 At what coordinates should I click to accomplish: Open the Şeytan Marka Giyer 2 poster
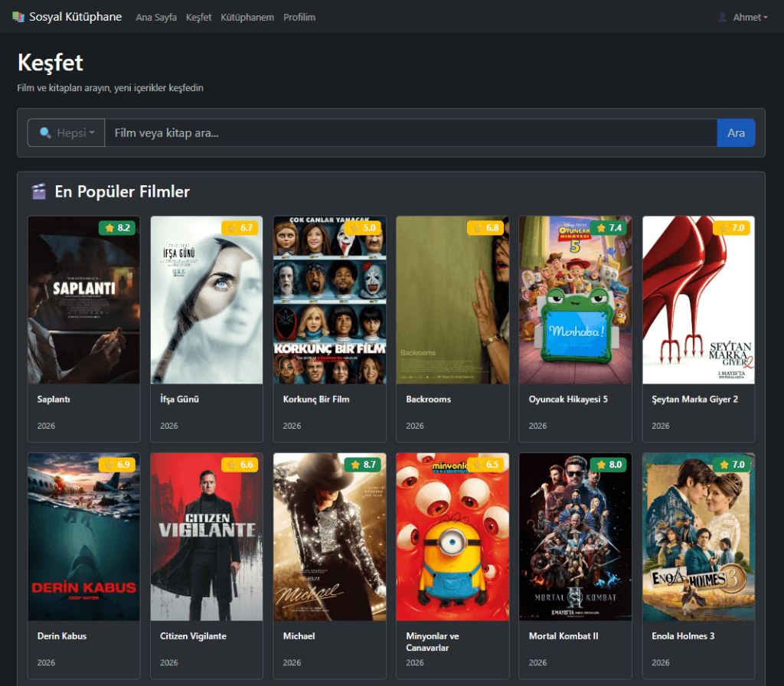click(x=698, y=300)
